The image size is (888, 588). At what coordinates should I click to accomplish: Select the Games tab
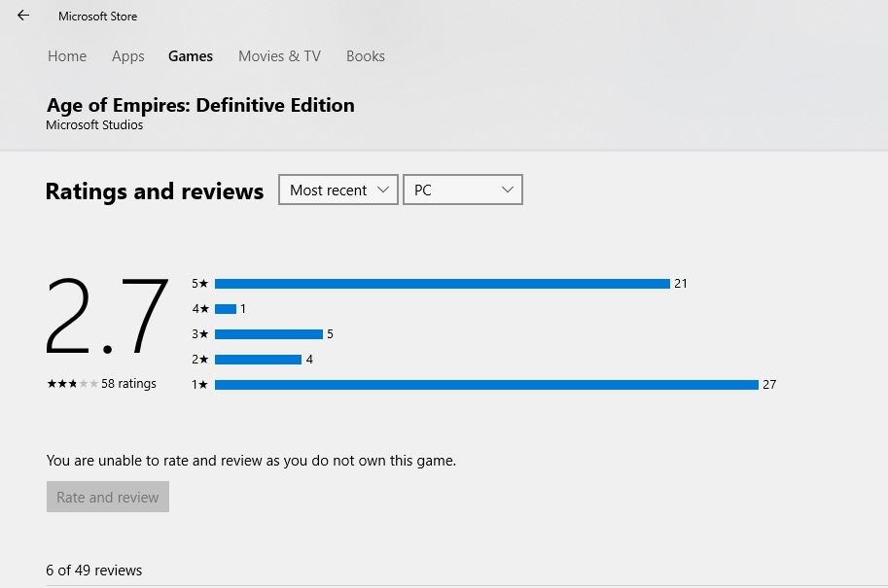click(x=191, y=56)
